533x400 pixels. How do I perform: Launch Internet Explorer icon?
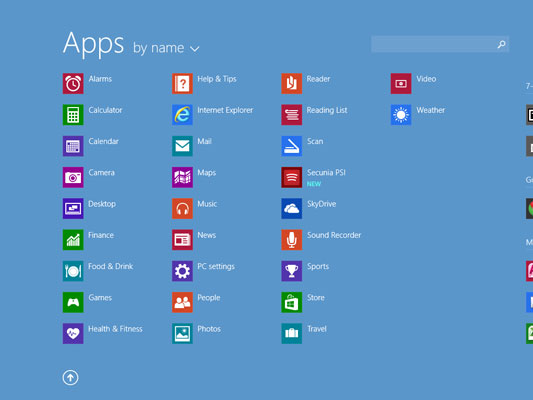pos(183,115)
